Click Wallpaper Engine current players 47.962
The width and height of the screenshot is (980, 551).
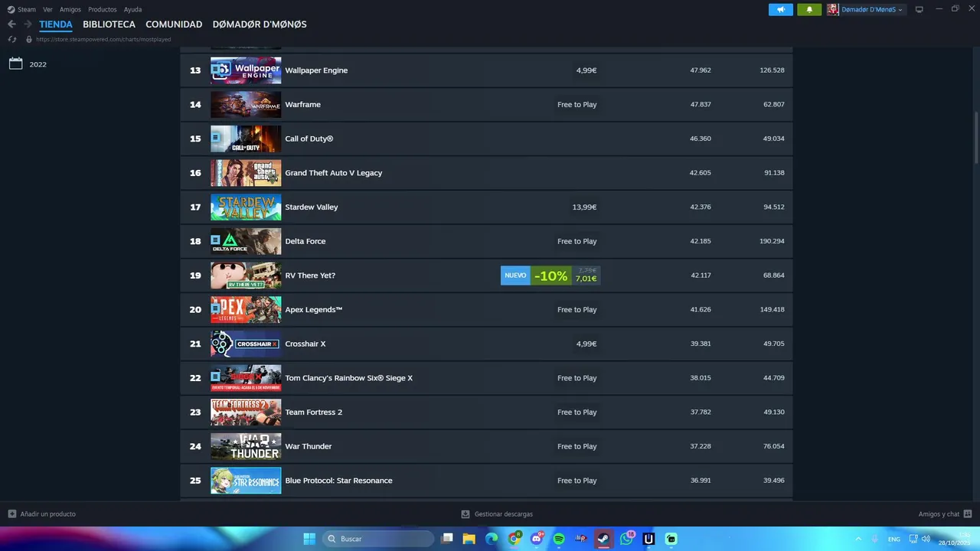click(701, 70)
